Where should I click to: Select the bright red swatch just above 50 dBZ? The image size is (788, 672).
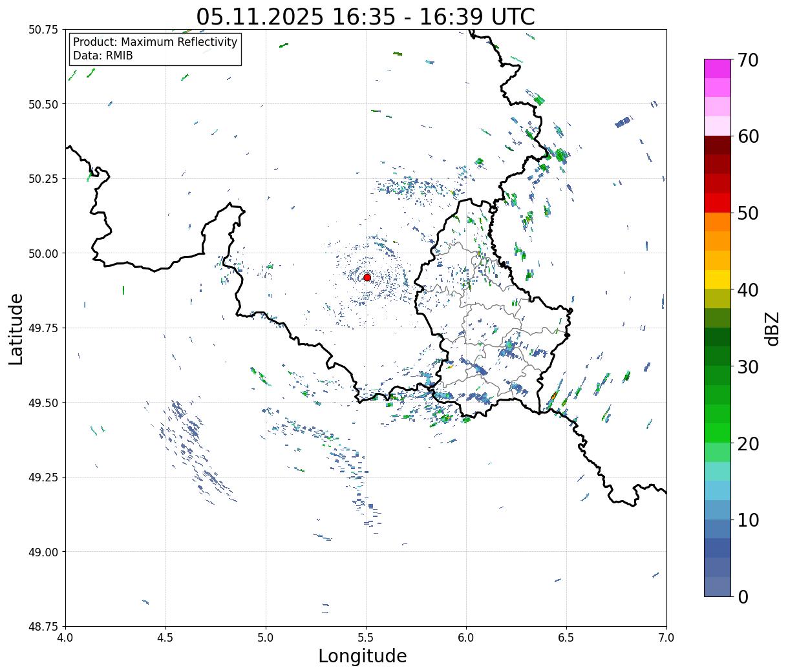[717, 203]
